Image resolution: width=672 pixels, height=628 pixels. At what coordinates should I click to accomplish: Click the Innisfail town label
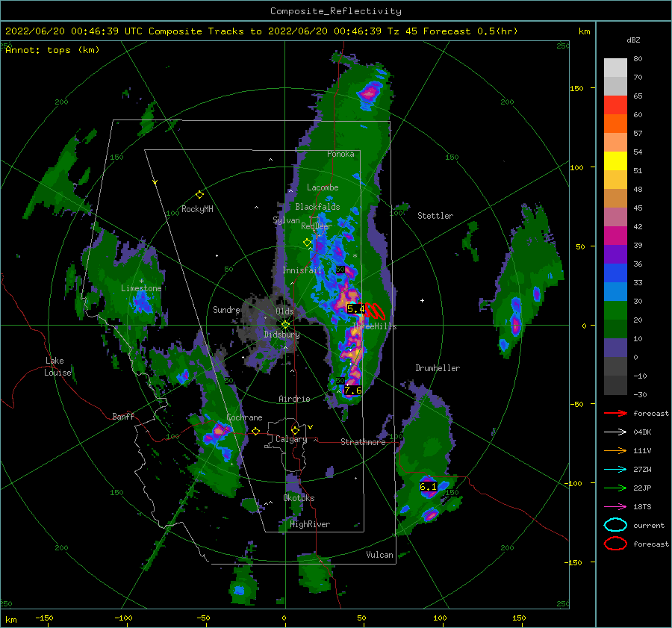coord(302,270)
